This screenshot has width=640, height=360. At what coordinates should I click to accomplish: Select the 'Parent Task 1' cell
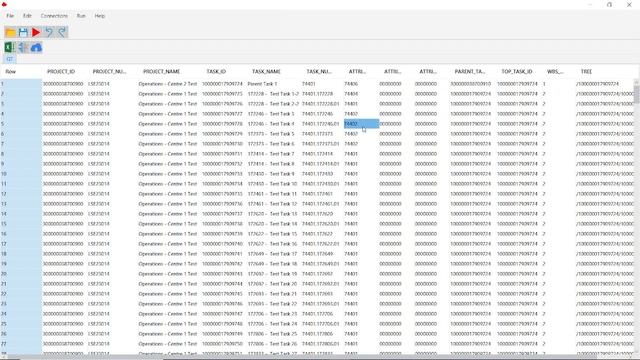coord(262,84)
